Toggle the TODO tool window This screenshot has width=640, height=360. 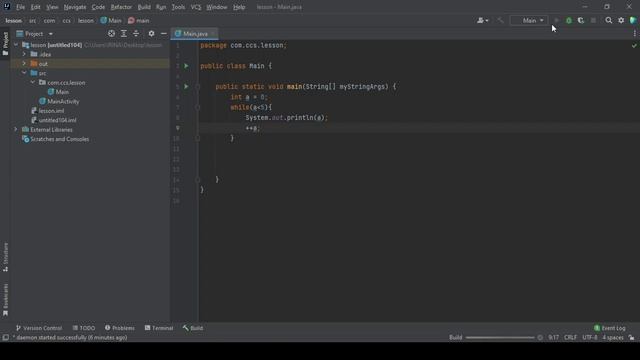point(84,328)
